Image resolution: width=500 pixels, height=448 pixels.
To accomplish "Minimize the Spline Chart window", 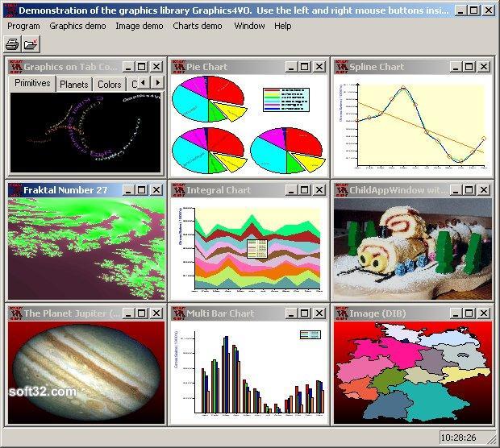I will (x=456, y=67).
